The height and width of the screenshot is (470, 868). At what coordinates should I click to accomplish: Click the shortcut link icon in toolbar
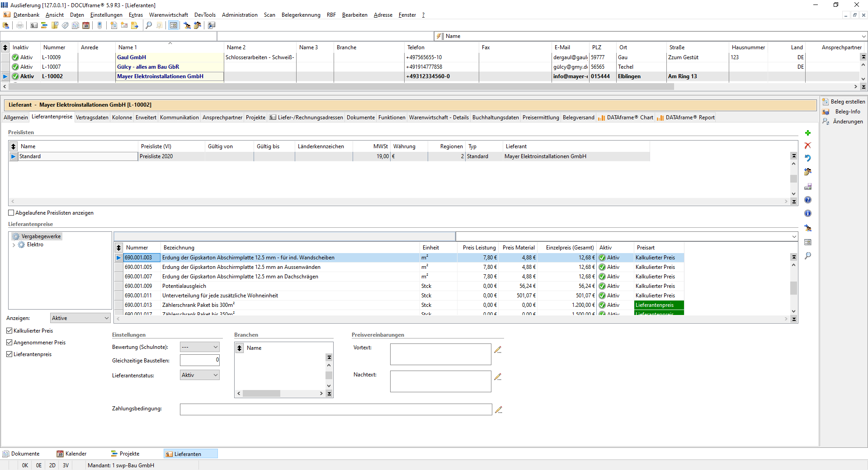(212, 25)
